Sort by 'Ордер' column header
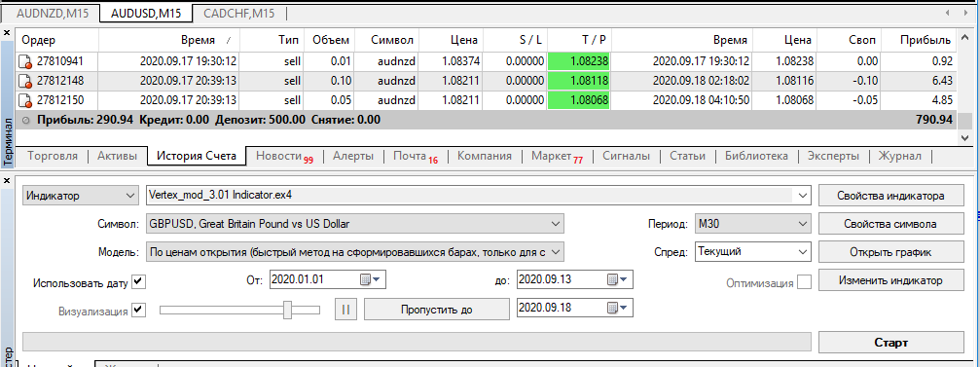Viewport: 980px width, 367px height. click(x=57, y=40)
